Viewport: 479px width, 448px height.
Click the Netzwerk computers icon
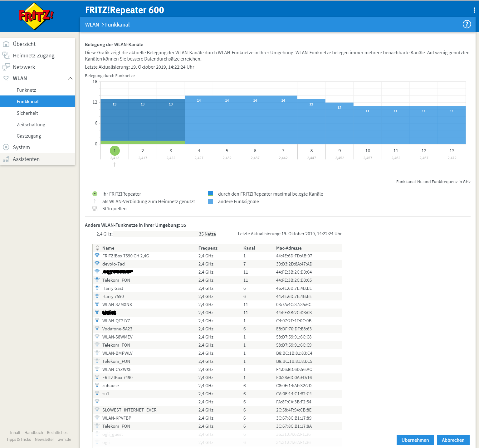(x=6, y=67)
